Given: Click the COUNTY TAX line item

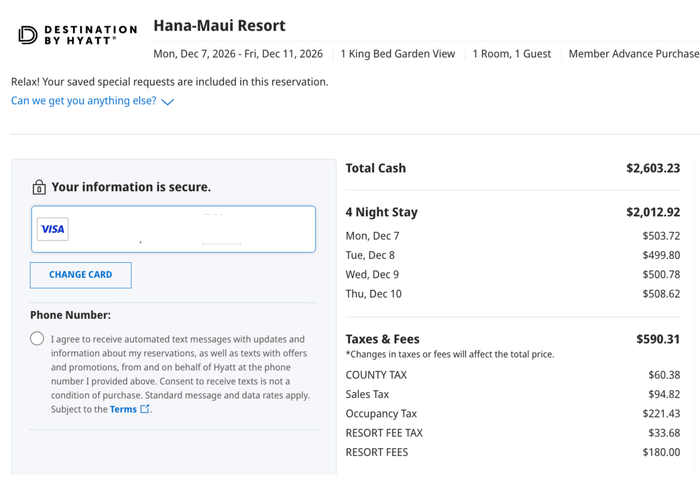Looking at the screenshot, I should 512,375.
